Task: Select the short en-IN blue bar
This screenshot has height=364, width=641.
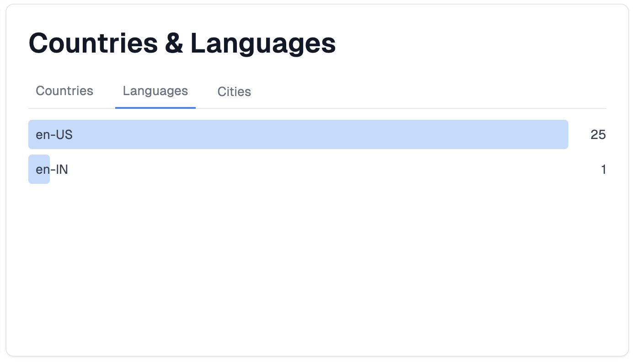Action: point(39,169)
